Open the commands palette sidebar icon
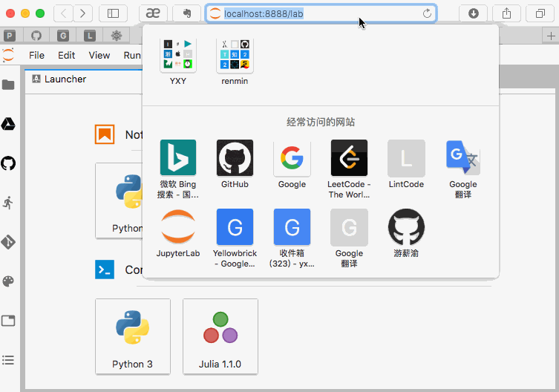559x392 pixels. coord(8,281)
